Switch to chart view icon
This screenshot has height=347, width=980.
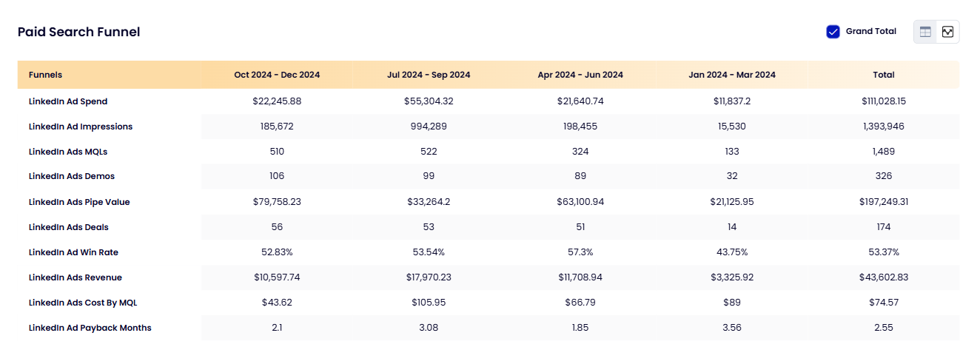coord(947,32)
